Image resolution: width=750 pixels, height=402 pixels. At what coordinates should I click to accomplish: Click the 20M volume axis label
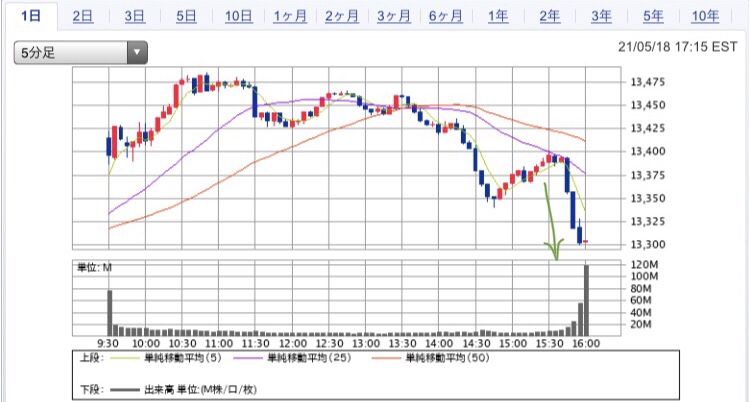[641, 324]
